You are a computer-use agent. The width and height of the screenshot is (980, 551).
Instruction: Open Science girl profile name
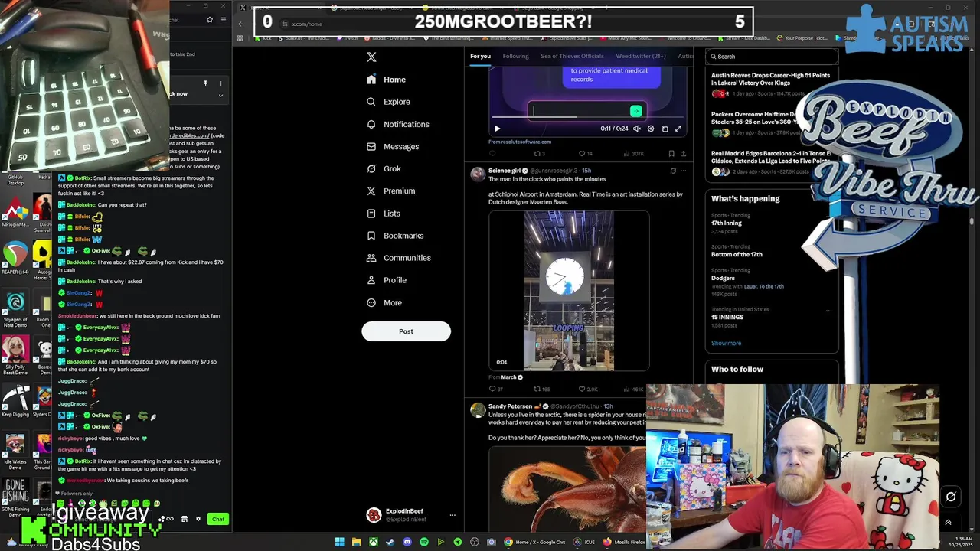click(x=505, y=171)
